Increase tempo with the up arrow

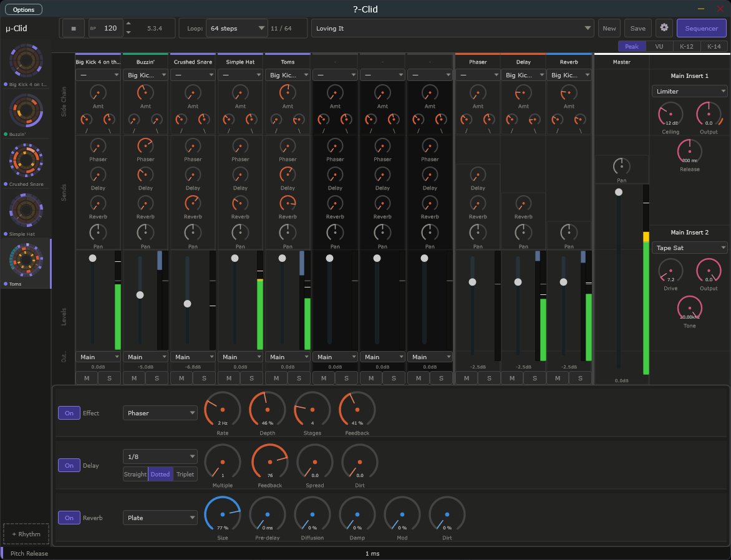coord(128,23)
